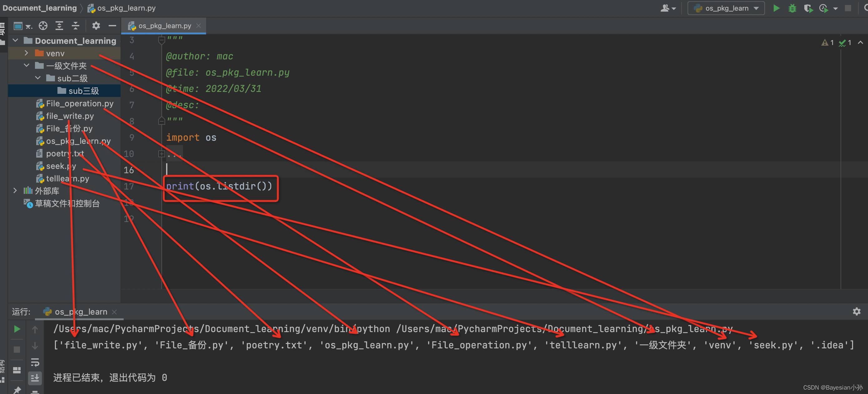Open File_operation.py in project tree
Image resolution: width=868 pixels, height=394 pixels.
coord(80,104)
